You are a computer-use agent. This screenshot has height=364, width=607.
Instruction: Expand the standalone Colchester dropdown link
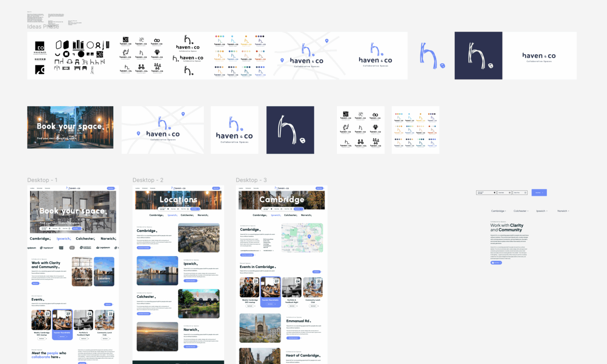[x=520, y=211]
